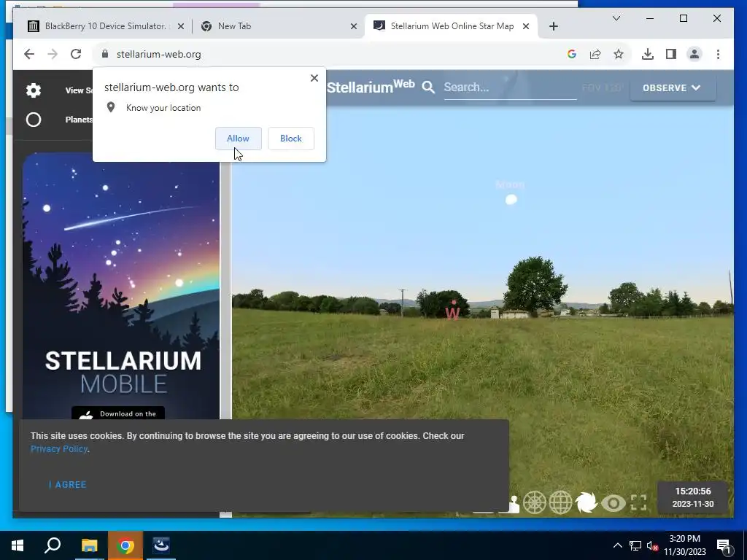Open the date and time panel

click(693, 497)
